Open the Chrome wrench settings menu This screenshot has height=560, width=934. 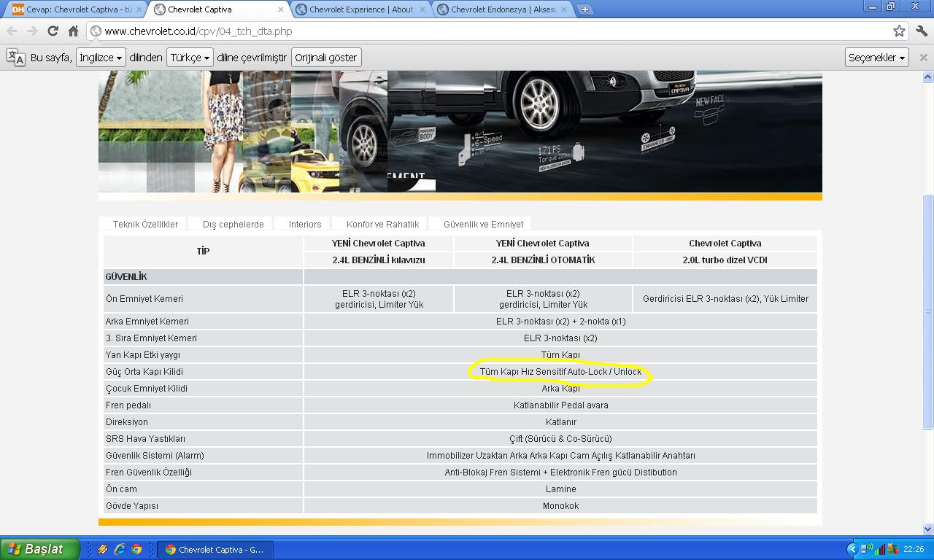coord(921,31)
